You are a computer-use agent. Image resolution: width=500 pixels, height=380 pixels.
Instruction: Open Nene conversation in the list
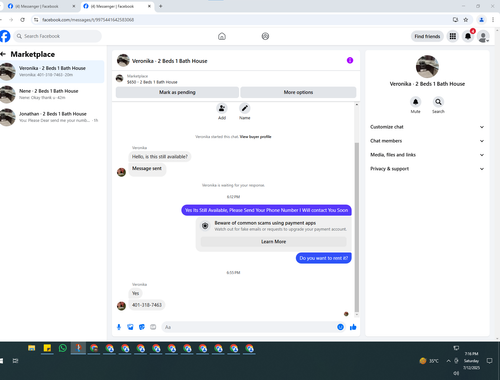coord(52,94)
